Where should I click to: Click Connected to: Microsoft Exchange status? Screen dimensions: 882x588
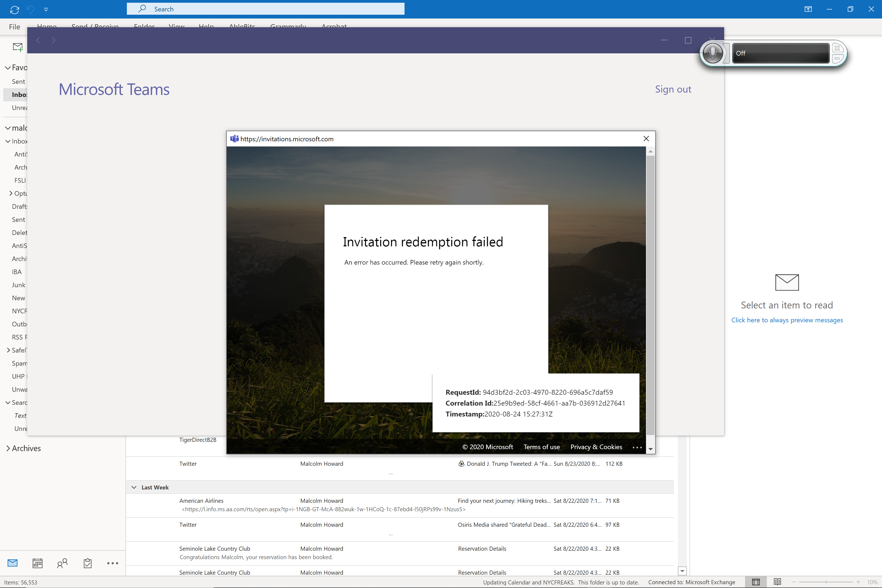pos(691,582)
